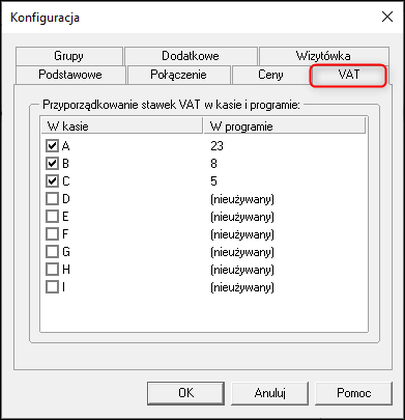
Task: Select the value 23 for rate A
Action: [217, 146]
